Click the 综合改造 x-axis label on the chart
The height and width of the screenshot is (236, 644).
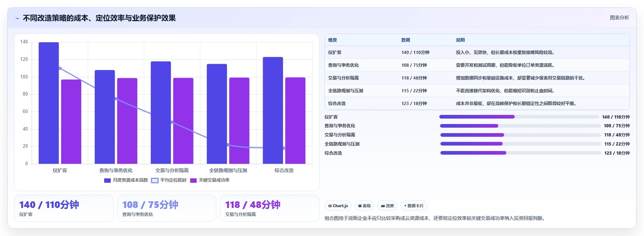point(284,170)
